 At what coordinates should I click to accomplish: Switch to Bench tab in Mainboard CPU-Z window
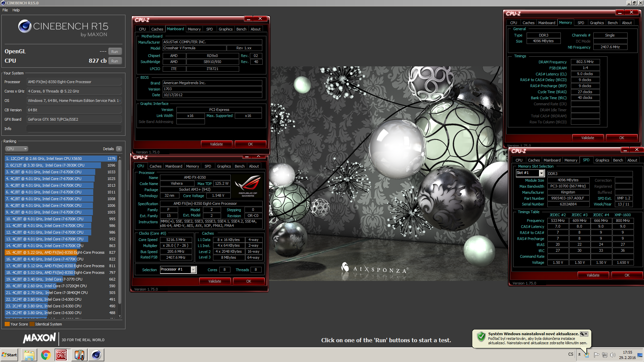241,29
